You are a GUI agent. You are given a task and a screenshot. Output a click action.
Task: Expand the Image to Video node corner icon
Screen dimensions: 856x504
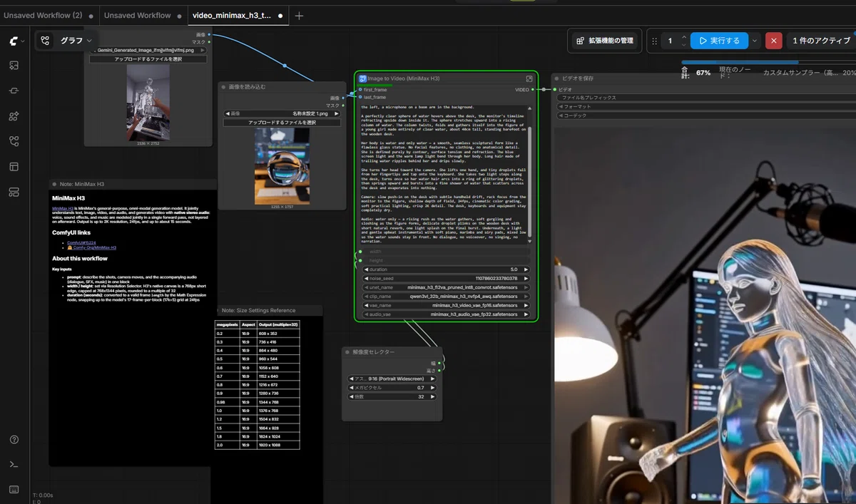coord(529,78)
